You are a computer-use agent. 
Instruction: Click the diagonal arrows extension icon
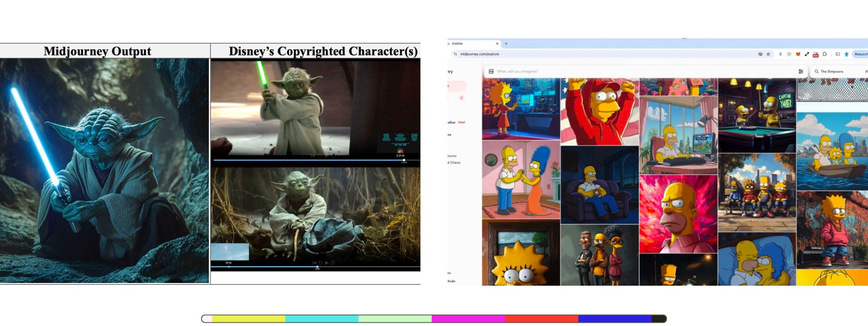807,54
